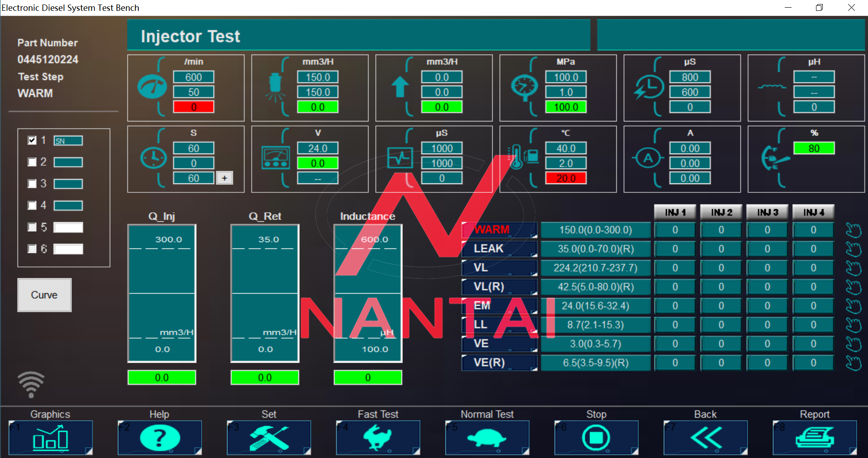Click the red 0 rpm reading
868x458 pixels.
(x=193, y=107)
